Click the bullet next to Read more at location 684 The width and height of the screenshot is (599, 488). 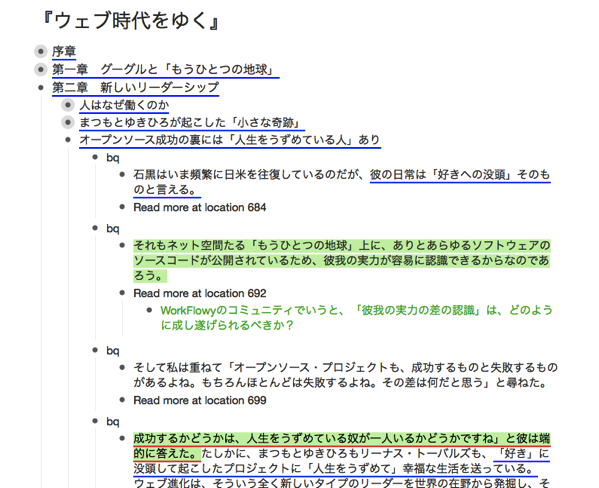tap(122, 207)
